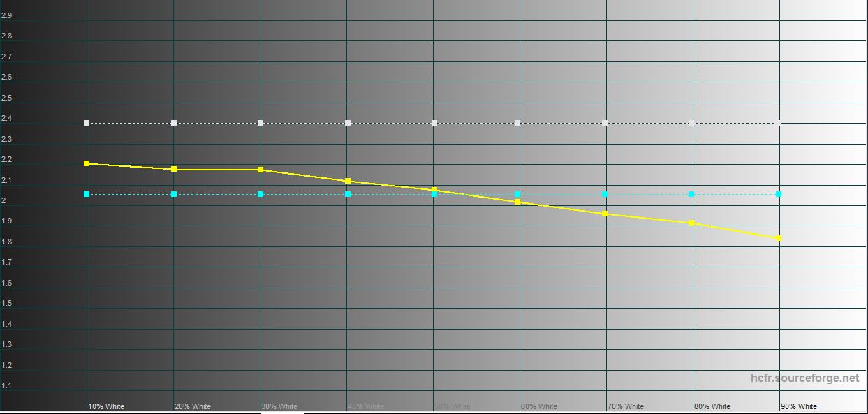Click the white reference marker at 10% White

click(87, 123)
